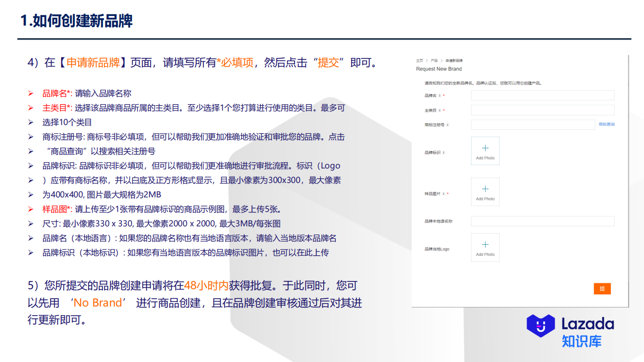Screen dimensions: 644x362
Task: Click the first breadcrumb chevron after 主页
Action: tap(427, 60)
